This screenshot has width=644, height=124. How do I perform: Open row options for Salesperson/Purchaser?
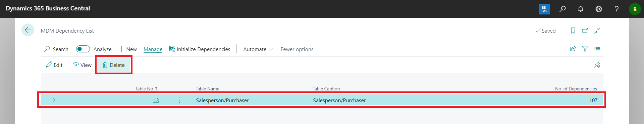(179, 100)
